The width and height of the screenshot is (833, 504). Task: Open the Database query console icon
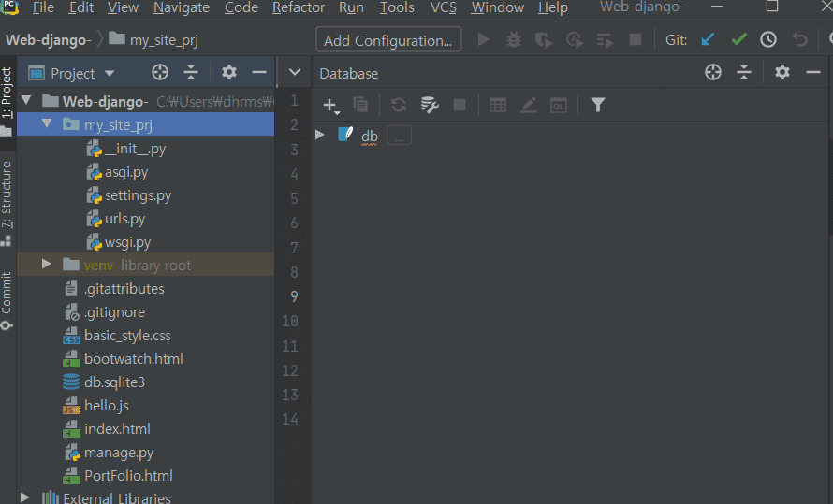tap(559, 105)
